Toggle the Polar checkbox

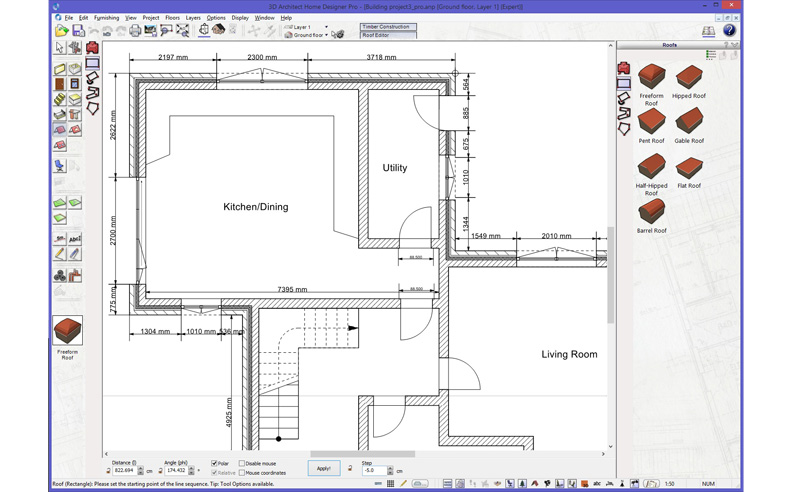(x=214, y=464)
